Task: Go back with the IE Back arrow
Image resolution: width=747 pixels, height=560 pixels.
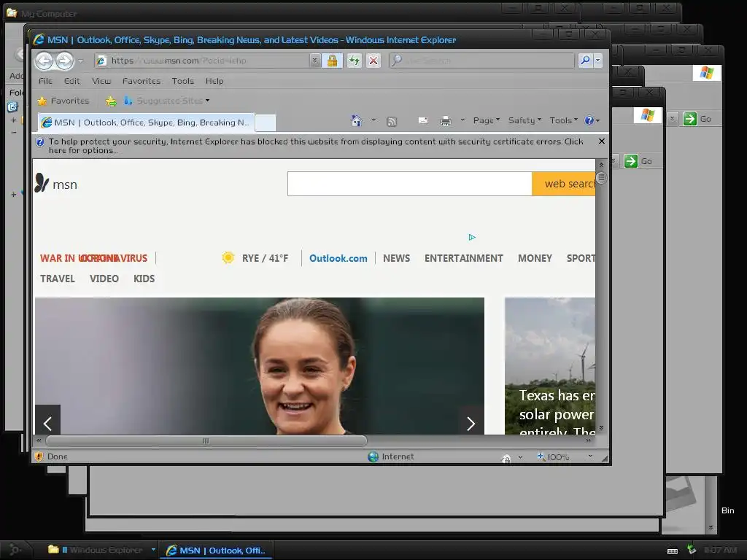Action: click(x=44, y=61)
